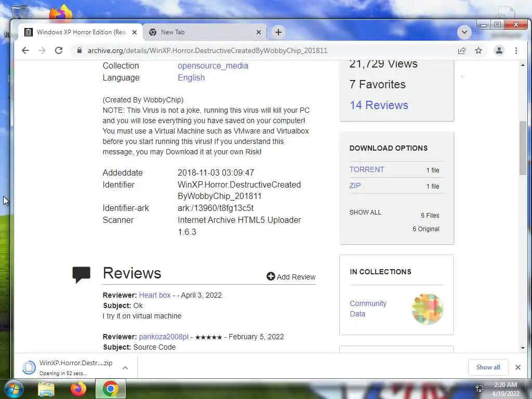Click SHOW ALL download options
Image resolution: width=532 pixels, height=399 pixels.
pyautogui.click(x=365, y=212)
